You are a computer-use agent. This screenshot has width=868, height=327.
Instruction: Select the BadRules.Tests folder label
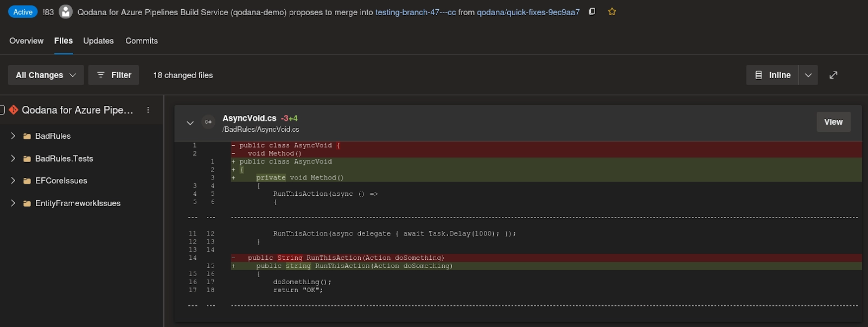(64, 159)
